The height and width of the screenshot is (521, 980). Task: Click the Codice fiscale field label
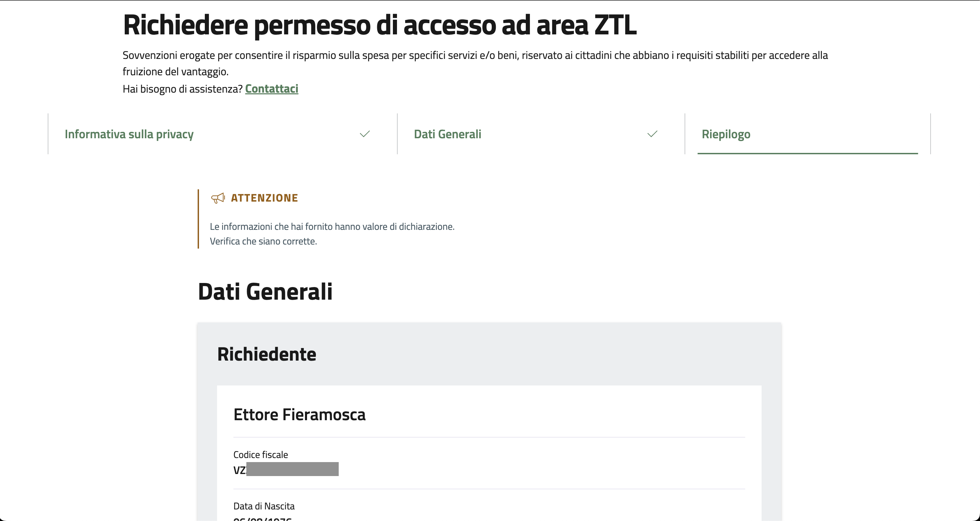(260, 455)
